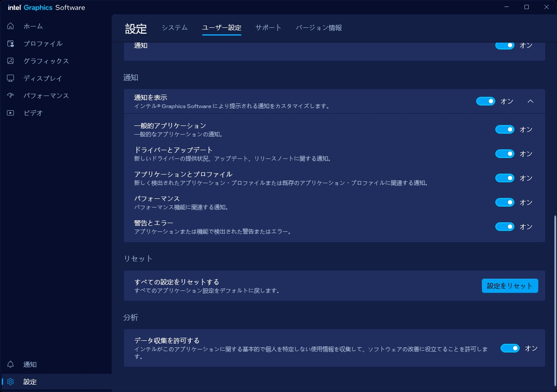
Task: Click the 分析 section heading
Action: click(x=131, y=317)
